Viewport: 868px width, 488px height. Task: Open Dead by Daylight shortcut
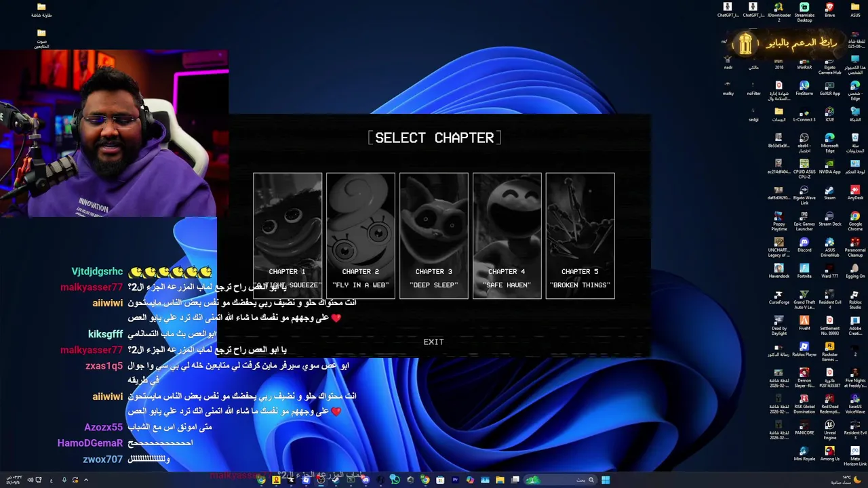778,325
